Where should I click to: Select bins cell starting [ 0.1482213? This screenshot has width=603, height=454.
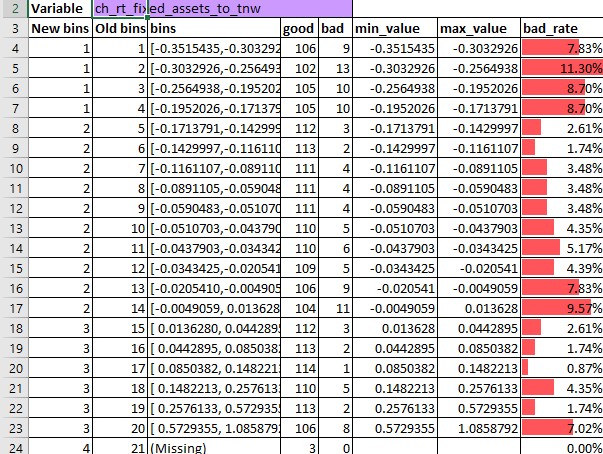(214, 388)
